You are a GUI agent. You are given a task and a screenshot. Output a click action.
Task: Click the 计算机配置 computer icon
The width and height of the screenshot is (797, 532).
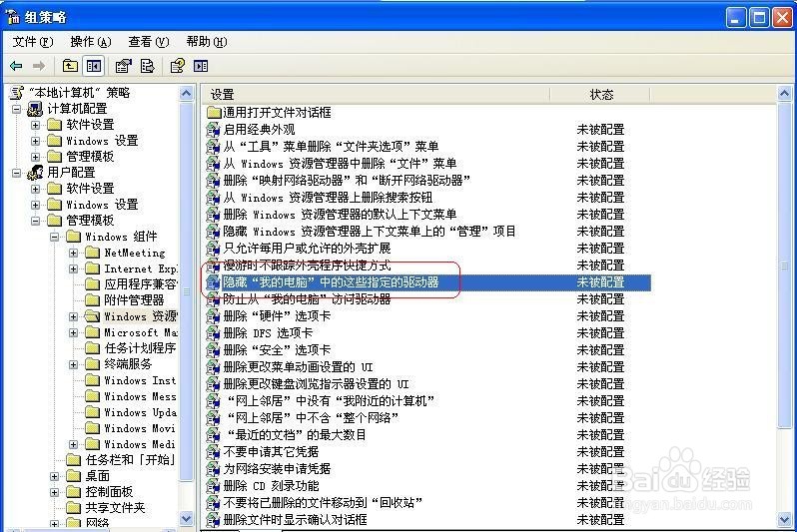35,109
